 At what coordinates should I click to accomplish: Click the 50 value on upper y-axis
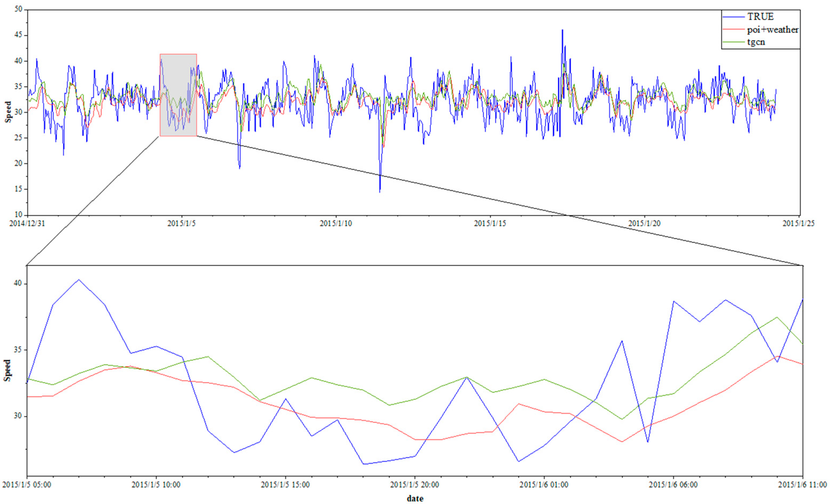18,9
